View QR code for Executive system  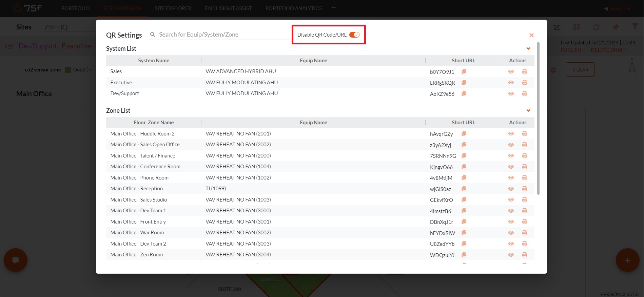[x=511, y=83]
